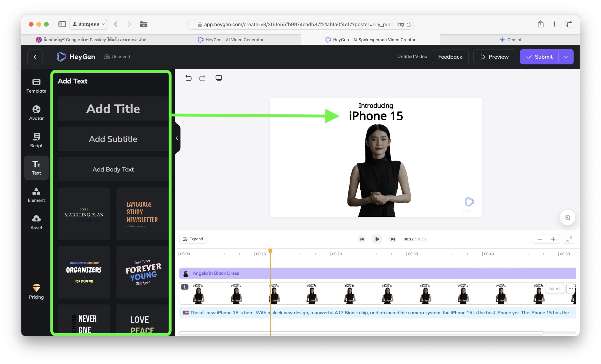Switch to HeyGen AI Video Generator tab
Image resolution: width=601 pixels, height=364 pixels.
click(231, 39)
